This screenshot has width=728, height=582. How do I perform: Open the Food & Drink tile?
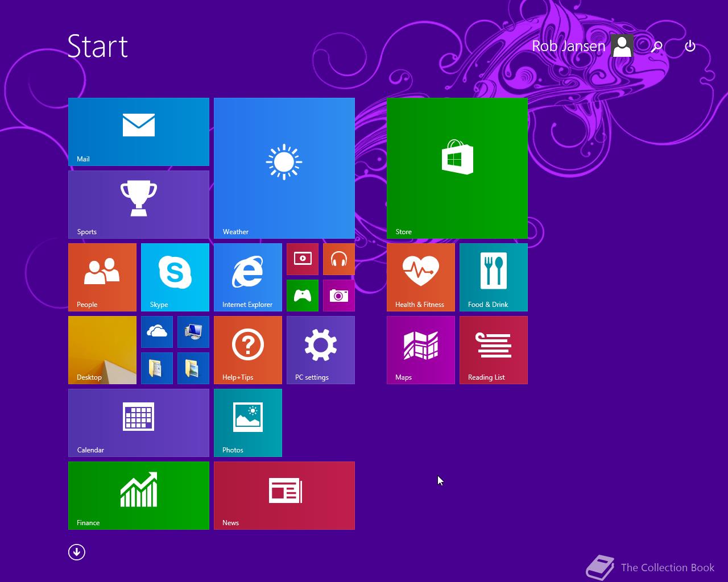494,277
